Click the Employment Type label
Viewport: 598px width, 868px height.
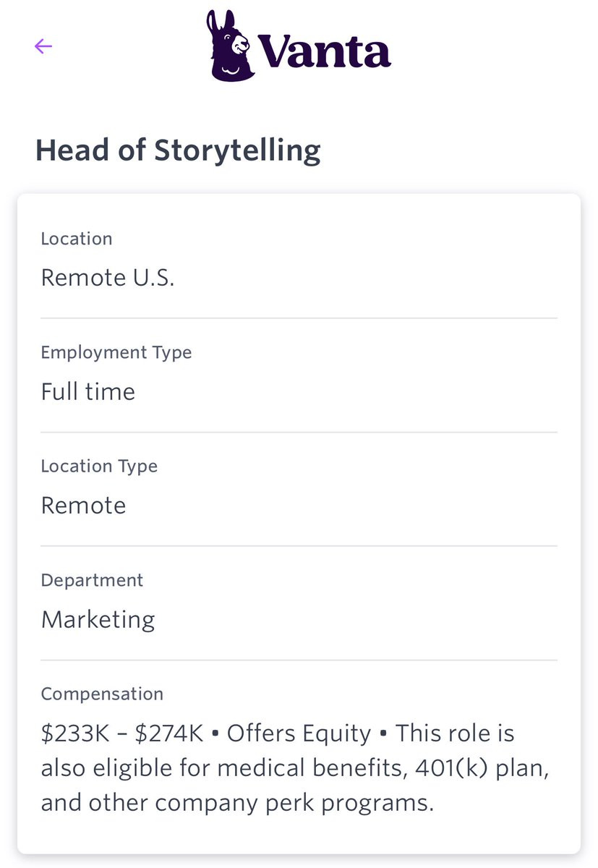[116, 352]
